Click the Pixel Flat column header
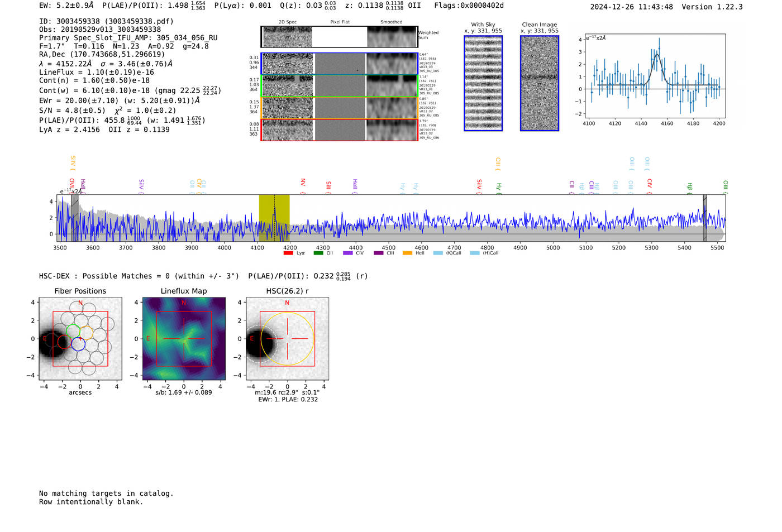This screenshot has width=782, height=532. pos(340,22)
